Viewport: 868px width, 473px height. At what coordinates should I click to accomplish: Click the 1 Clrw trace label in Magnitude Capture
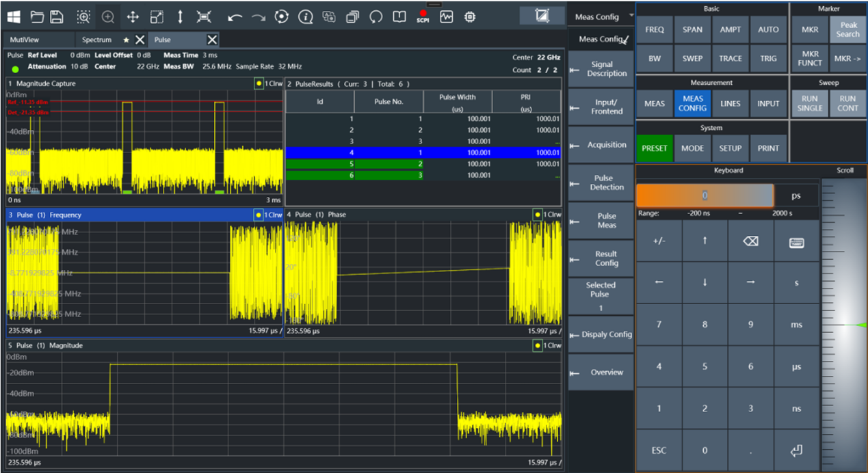pyautogui.click(x=268, y=83)
